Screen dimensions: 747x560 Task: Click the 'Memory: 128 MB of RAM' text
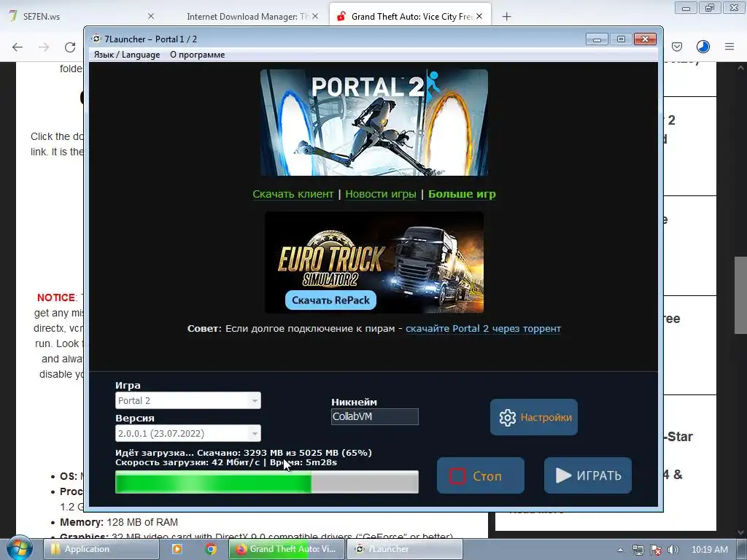(x=119, y=522)
